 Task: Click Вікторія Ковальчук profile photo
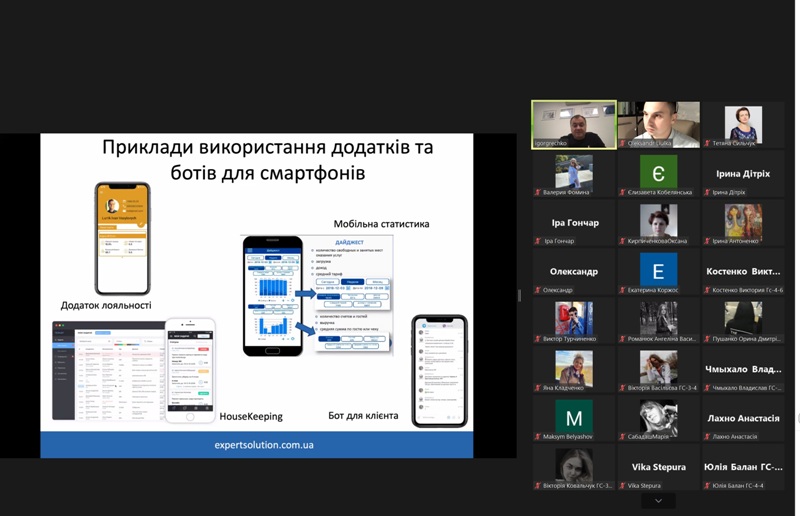coord(574,465)
